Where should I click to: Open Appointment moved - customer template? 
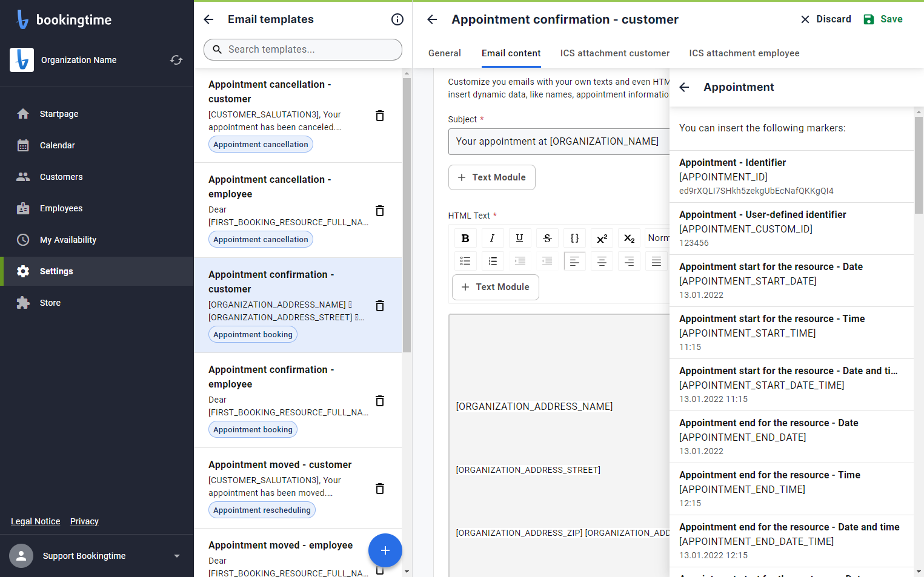297,488
